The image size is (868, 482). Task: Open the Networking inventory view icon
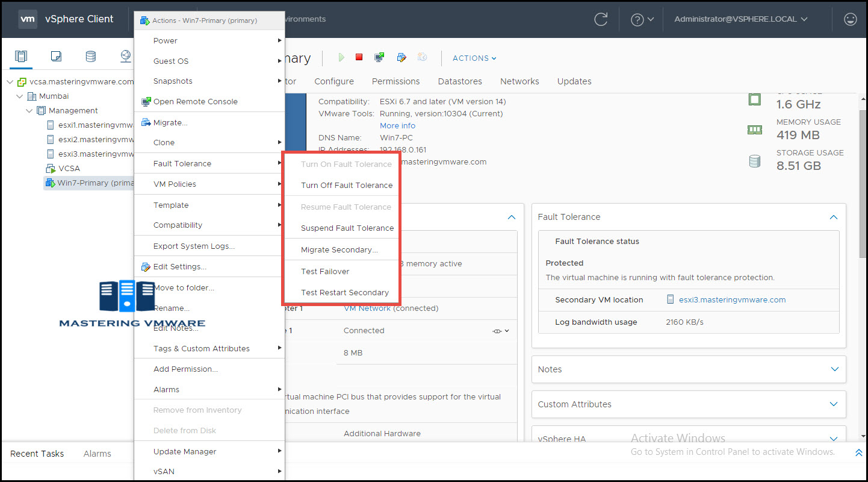click(x=125, y=57)
